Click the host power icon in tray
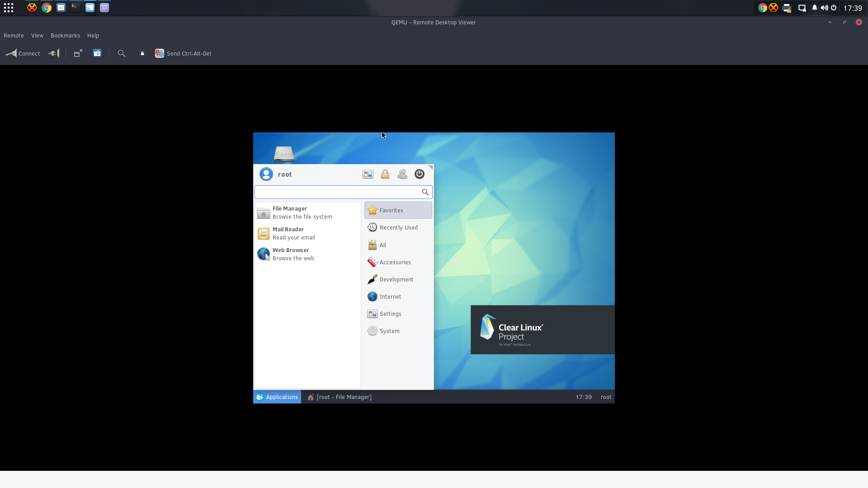868x488 pixels. point(834,8)
